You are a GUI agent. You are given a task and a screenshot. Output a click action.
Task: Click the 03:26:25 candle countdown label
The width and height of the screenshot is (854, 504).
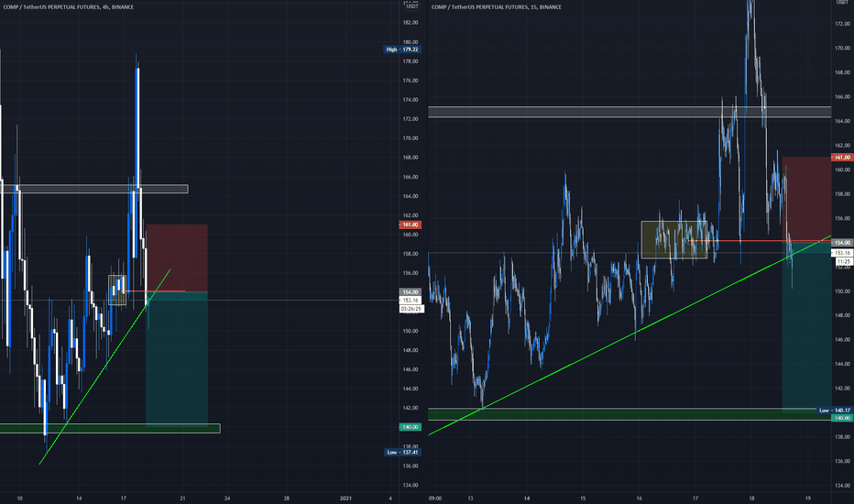tap(411, 309)
